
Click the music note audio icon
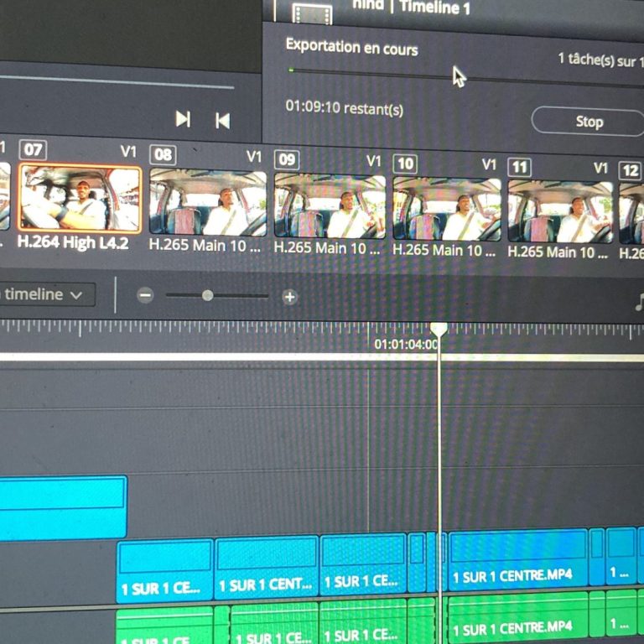639,304
